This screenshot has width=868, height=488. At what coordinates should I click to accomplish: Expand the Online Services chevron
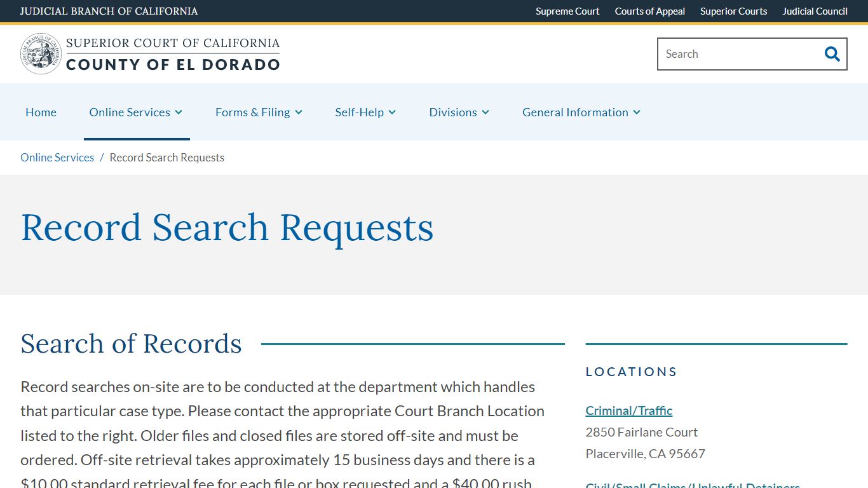179,112
